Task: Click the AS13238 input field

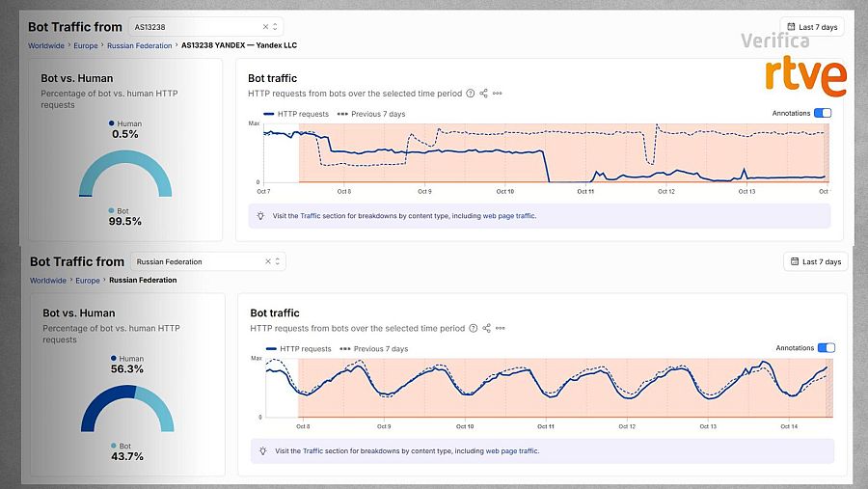Action: tap(206, 27)
